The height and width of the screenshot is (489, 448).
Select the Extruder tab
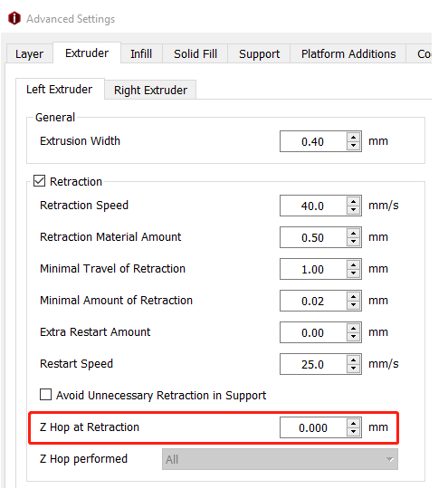(x=87, y=53)
